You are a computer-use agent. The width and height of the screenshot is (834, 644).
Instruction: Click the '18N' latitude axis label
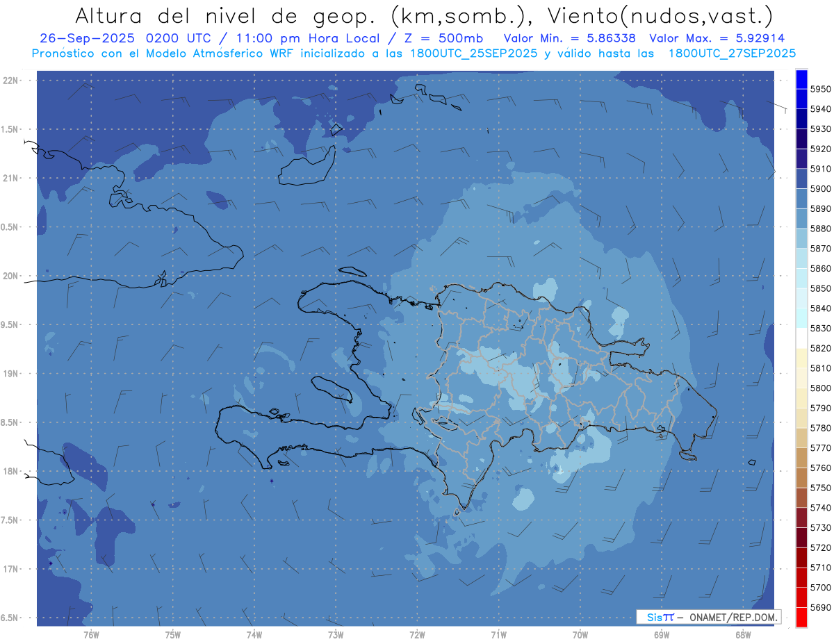[x=12, y=472]
